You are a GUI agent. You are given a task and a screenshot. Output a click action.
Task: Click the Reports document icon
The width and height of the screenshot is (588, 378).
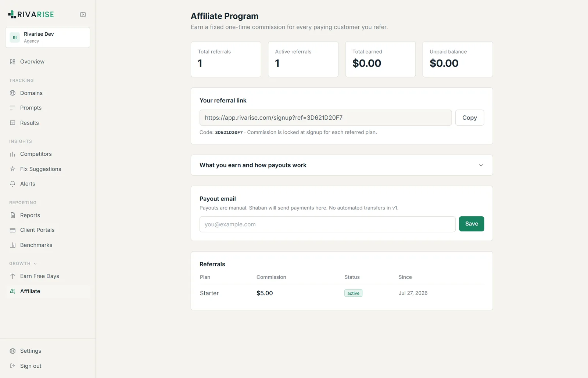coord(12,215)
